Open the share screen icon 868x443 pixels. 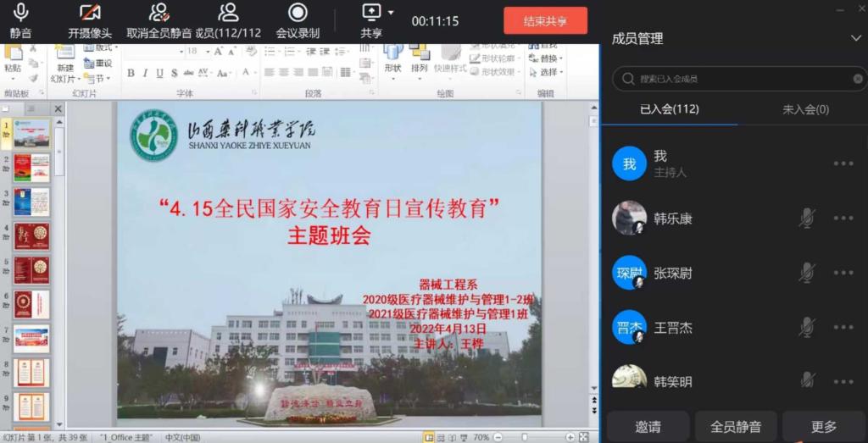(370, 13)
